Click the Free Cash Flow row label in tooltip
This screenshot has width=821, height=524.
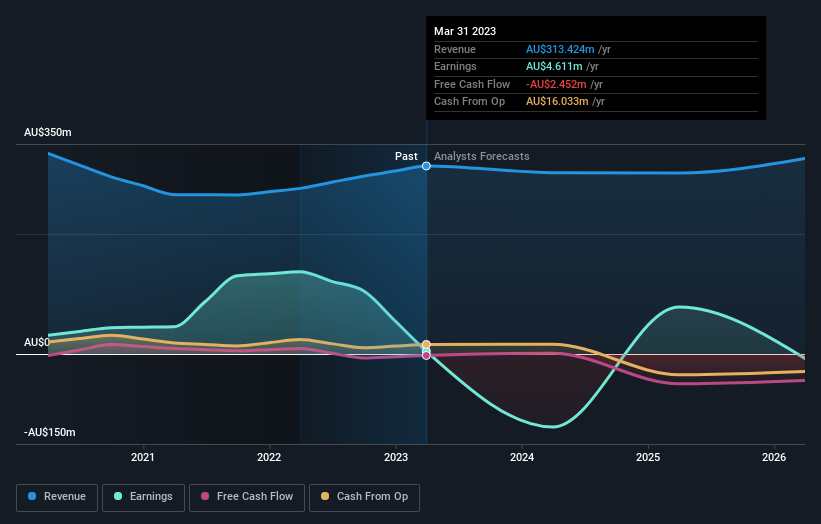472,84
